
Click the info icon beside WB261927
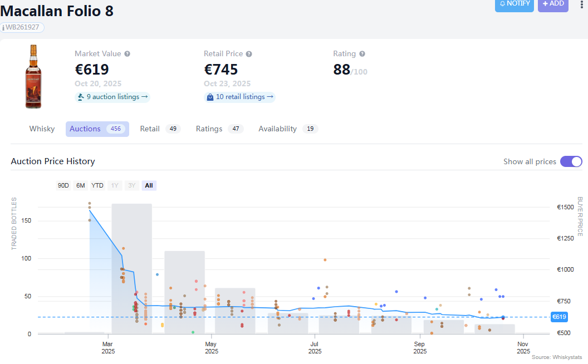coord(3,27)
